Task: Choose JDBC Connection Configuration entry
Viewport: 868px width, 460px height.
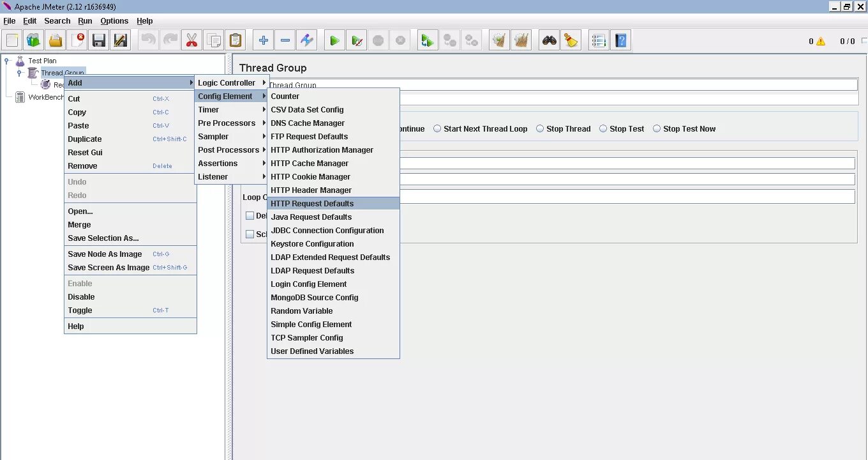Action: 333,230
